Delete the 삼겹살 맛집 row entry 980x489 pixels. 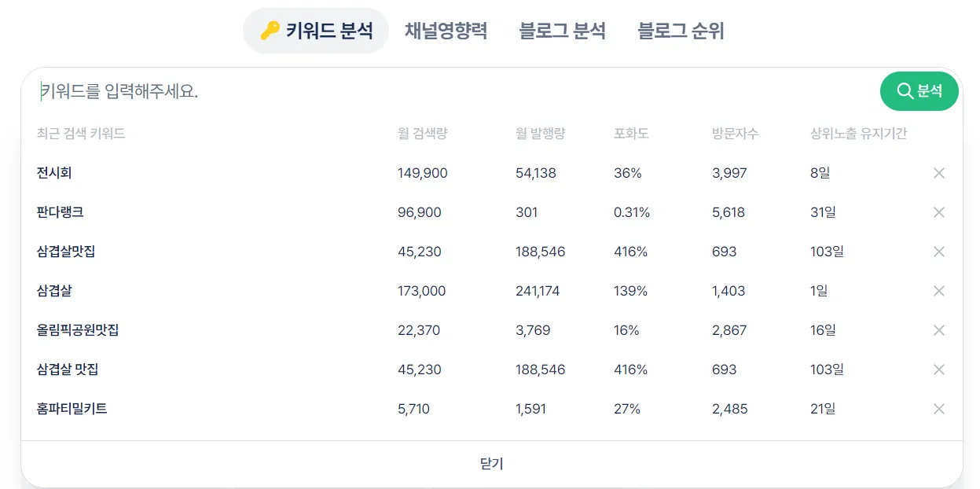[x=938, y=370]
